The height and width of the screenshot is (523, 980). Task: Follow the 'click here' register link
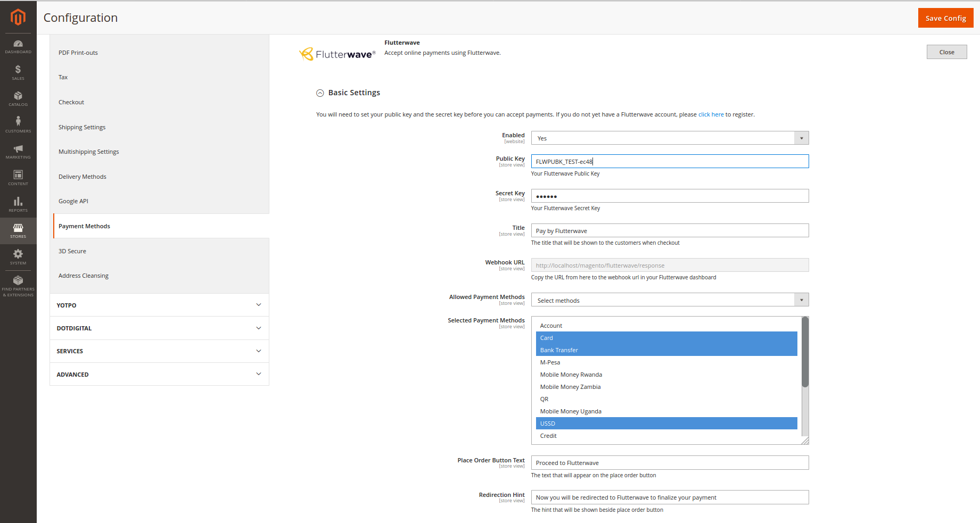[711, 114]
